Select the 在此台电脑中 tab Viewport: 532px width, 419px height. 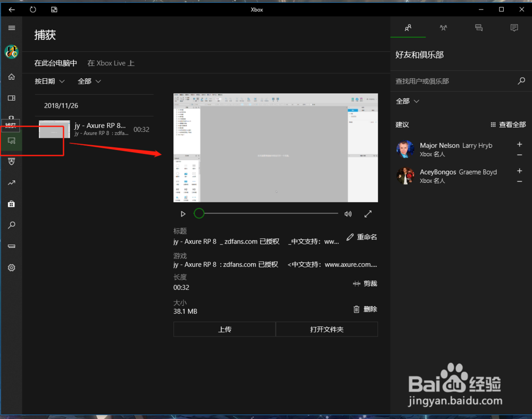(56, 63)
